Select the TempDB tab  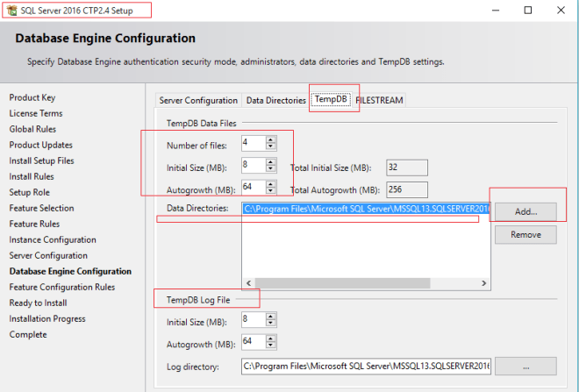click(x=331, y=99)
